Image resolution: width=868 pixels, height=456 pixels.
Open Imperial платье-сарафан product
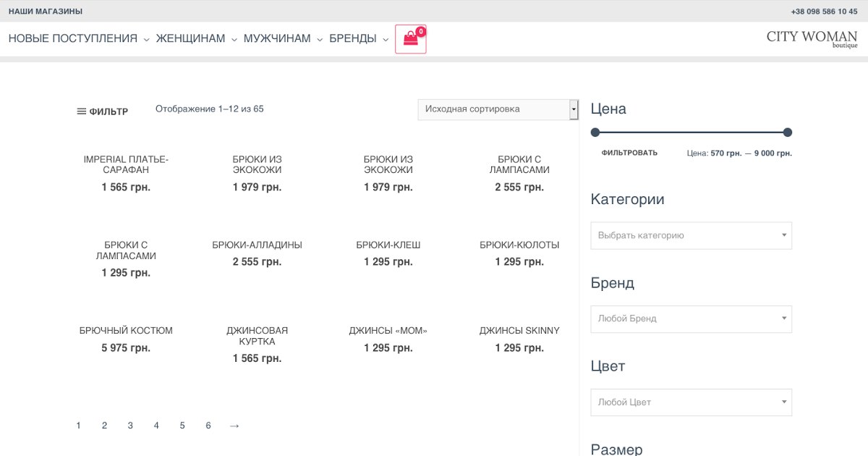pyautogui.click(x=126, y=165)
